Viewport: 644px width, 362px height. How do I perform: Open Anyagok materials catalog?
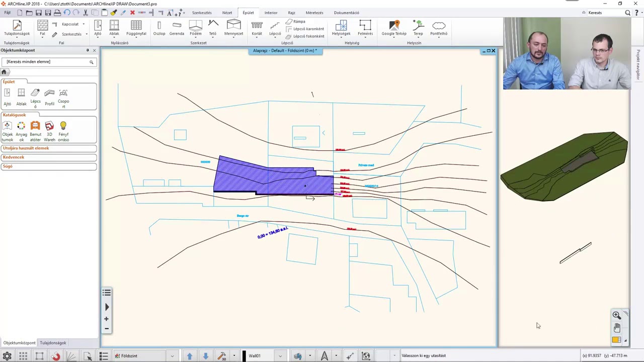(x=21, y=131)
